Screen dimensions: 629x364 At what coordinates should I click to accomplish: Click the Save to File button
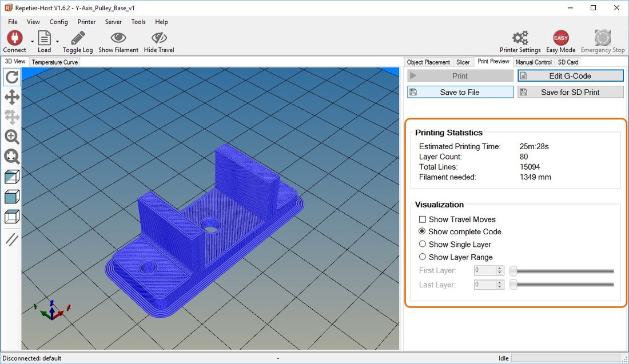pyautogui.click(x=460, y=92)
